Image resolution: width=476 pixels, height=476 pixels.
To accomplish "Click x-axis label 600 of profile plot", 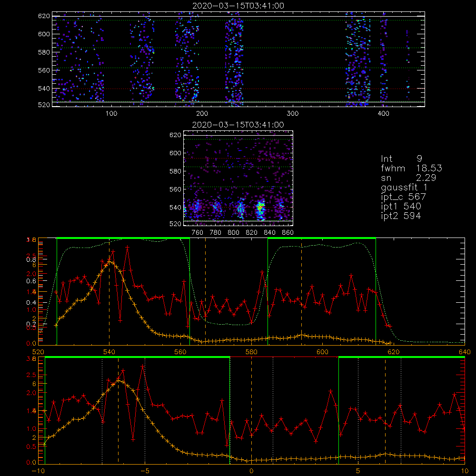I will pyautogui.click(x=322, y=352).
